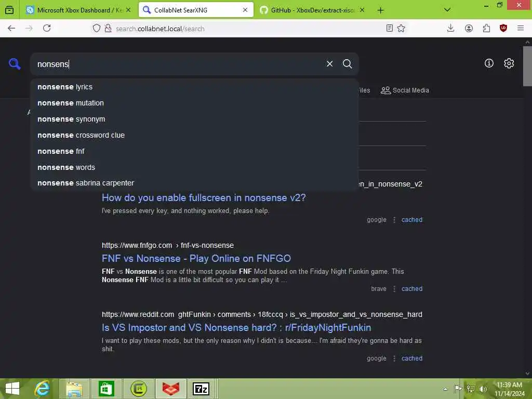The width and height of the screenshot is (532, 399).
Task: Open the Firefox account icon
Action: (469, 28)
